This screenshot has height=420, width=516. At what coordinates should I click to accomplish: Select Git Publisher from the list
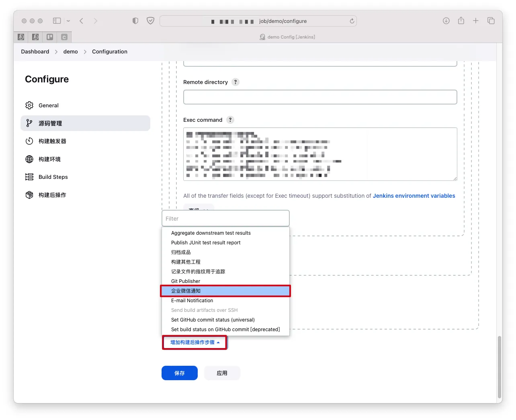186,281
